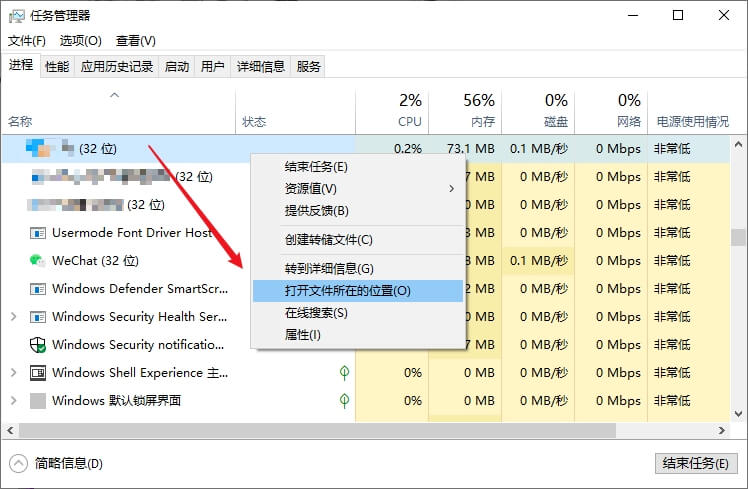Click suspended leaf icon on Shell Experience row
Screen dimensions: 748x489
[x=344, y=373]
